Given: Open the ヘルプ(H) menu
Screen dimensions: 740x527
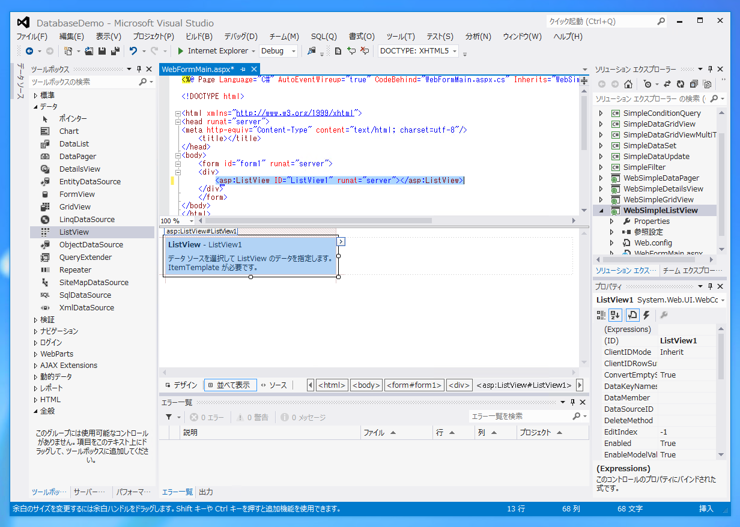Looking at the screenshot, I should (568, 36).
